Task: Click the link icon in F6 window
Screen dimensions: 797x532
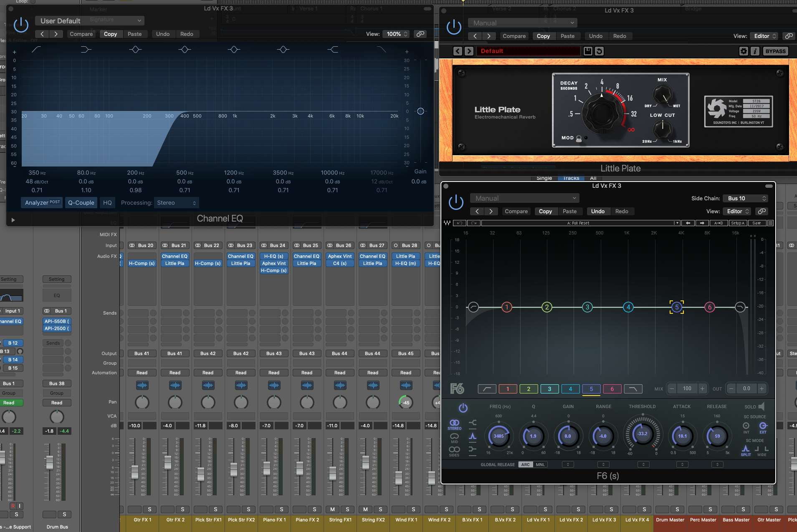Action: (762, 211)
